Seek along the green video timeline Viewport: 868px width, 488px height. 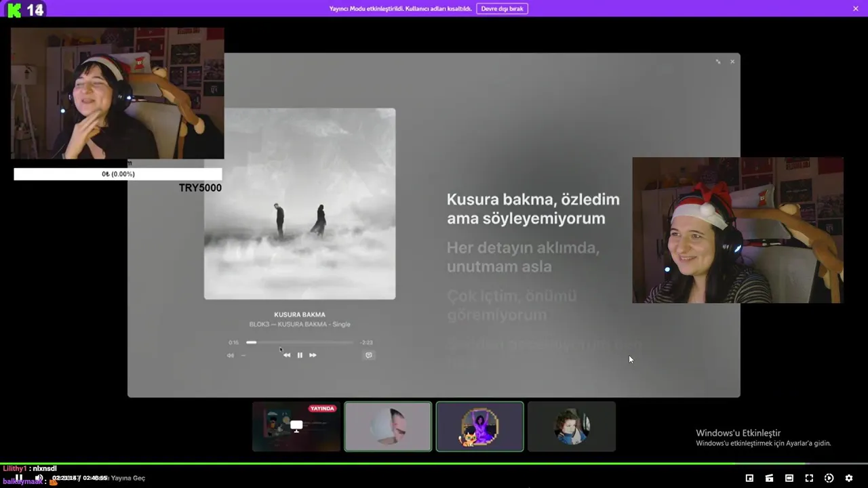click(434, 464)
